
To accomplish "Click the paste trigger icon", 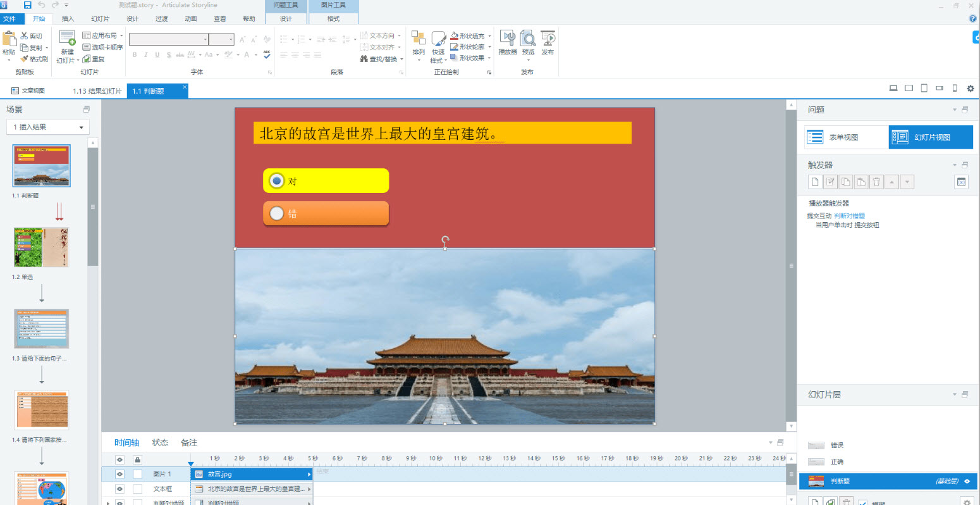I will pos(861,182).
